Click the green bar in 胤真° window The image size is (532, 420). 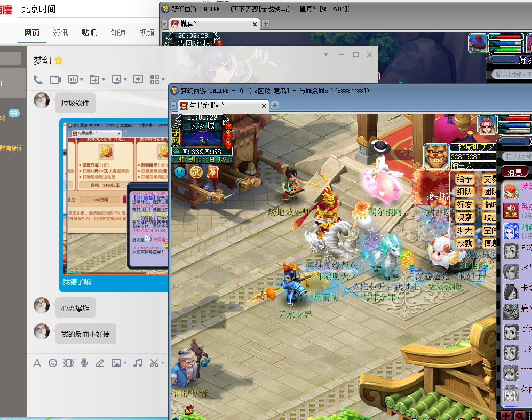pos(505,50)
